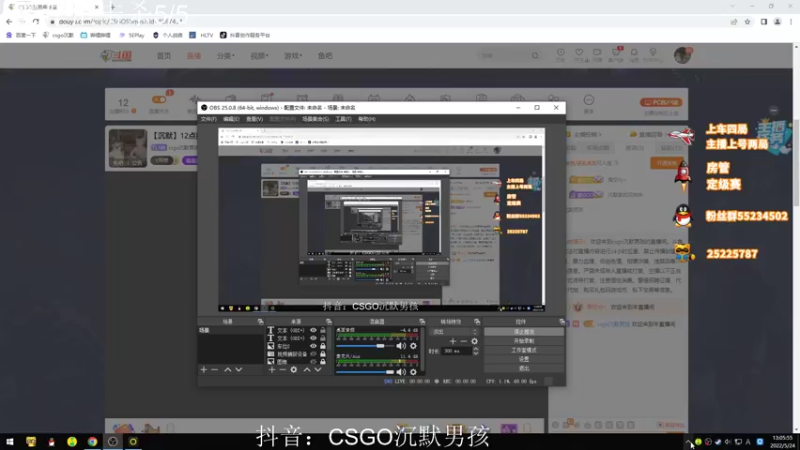Adjust transition duration stepper arrows
The image size is (800, 450).
click(476, 351)
